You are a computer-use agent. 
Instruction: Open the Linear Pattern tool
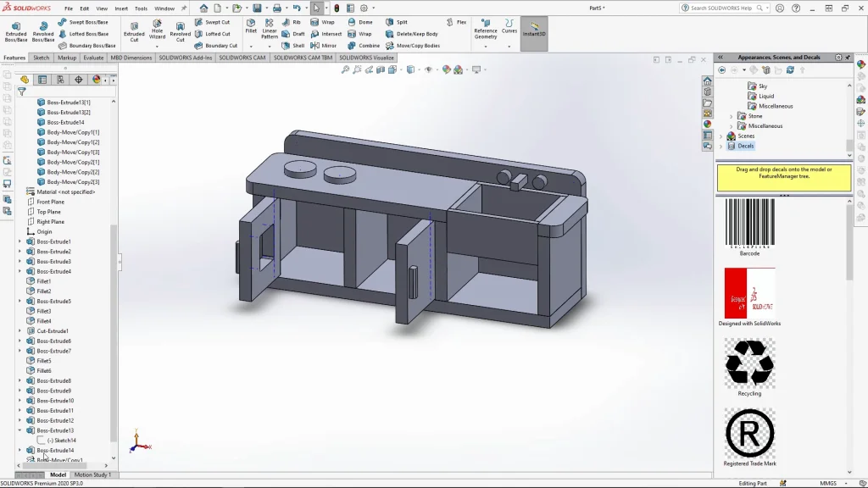point(270,29)
